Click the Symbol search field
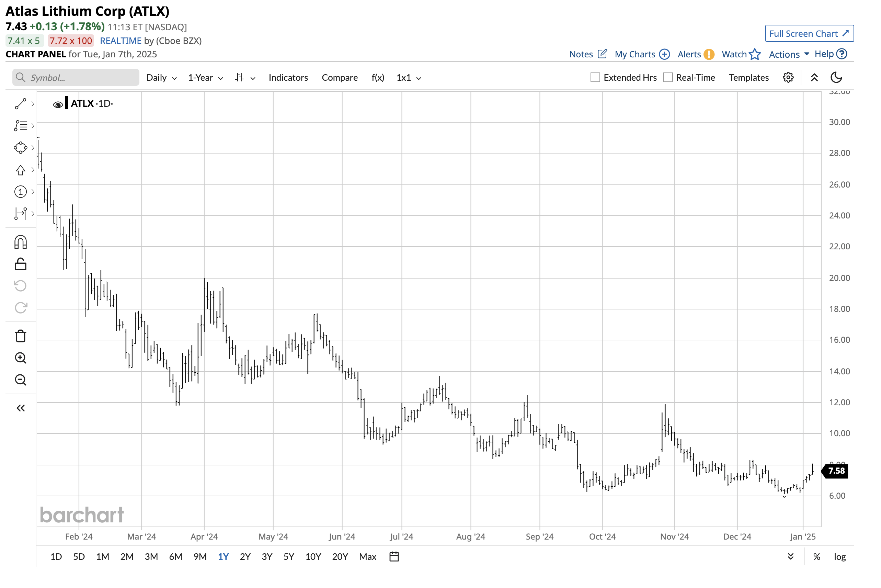The width and height of the screenshot is (881, 588). point(75,77)
